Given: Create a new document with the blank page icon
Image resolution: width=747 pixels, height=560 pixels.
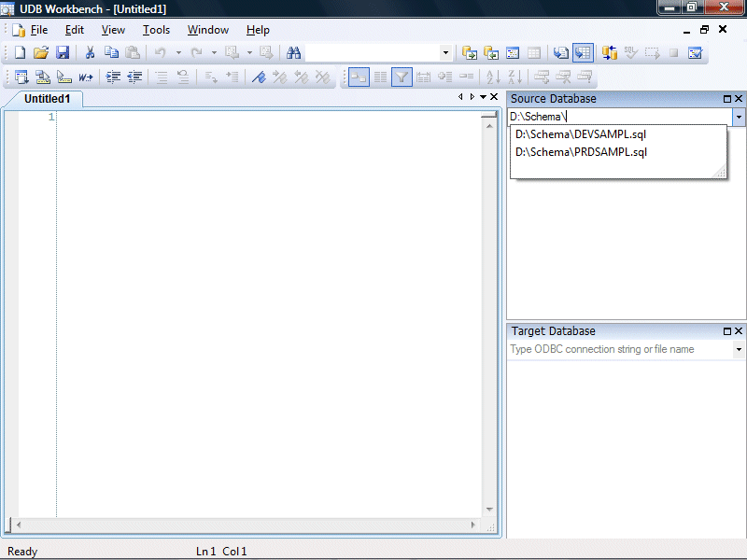Looking at the screenshot, I should point(20,52).
